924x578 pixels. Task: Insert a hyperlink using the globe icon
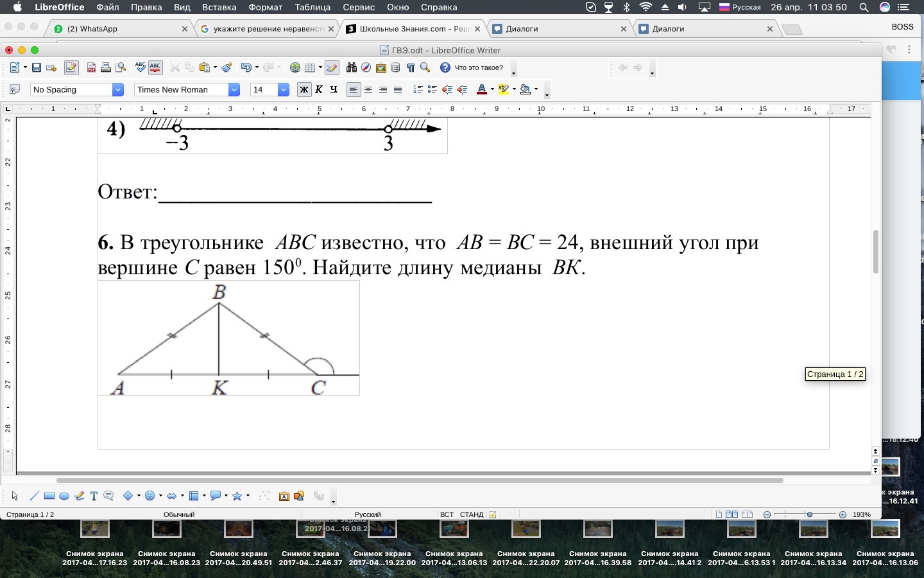295,67
